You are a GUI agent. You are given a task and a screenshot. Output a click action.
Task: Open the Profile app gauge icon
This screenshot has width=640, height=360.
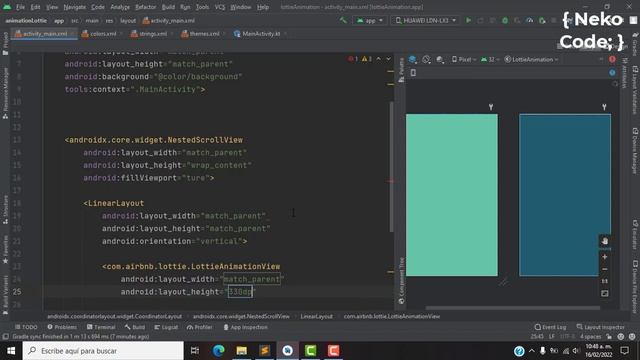[x=529, y=20]
